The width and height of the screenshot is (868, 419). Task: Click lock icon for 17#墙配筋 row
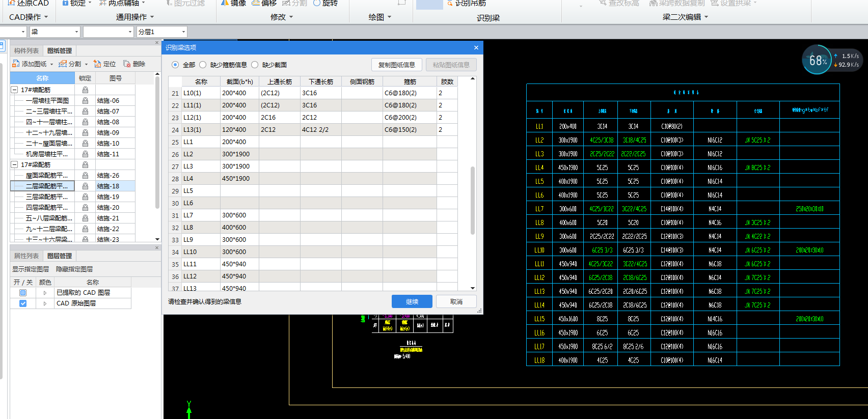(x=85, y=90)
